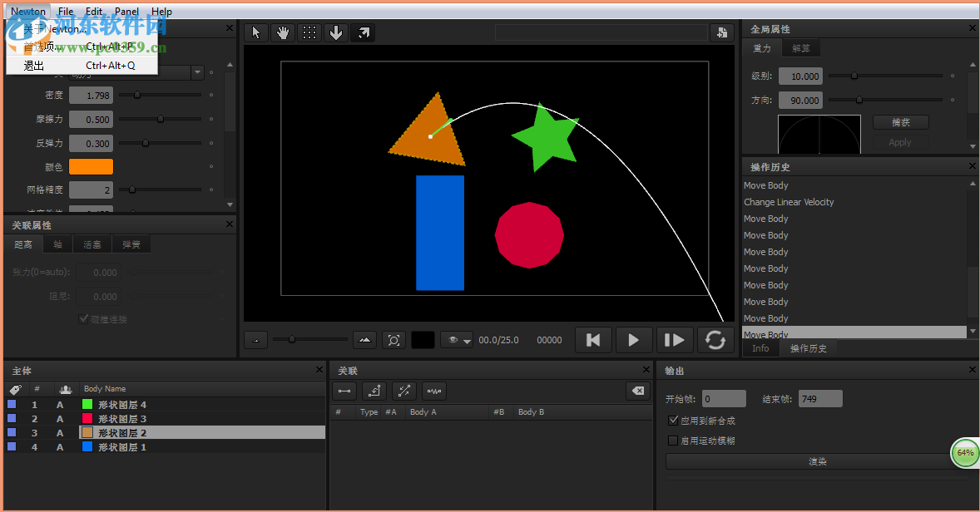Click the zoom-to-fit icon below the viewport
This screenshot has width=980, height=512.
coord(393,339)
